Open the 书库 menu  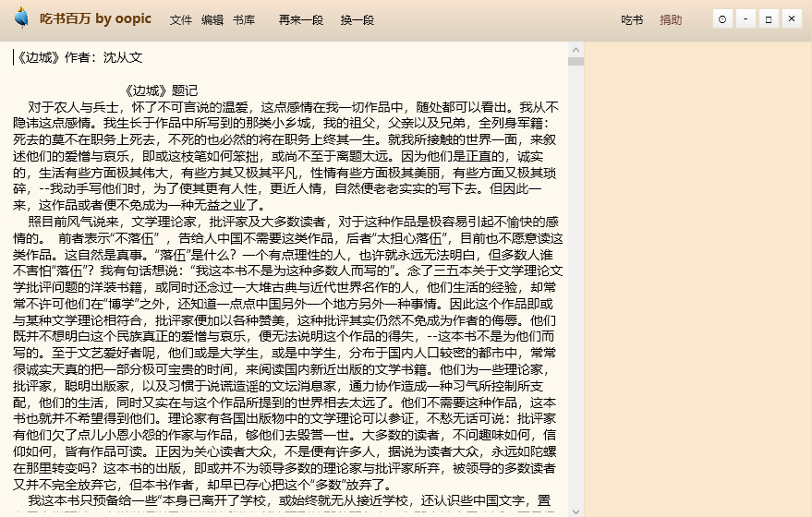(243, 20)
